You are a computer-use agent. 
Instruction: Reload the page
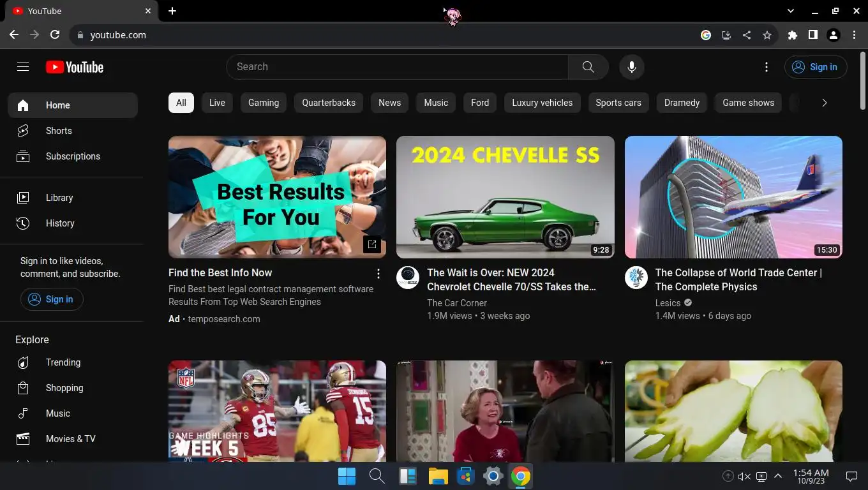coord(55,35)
